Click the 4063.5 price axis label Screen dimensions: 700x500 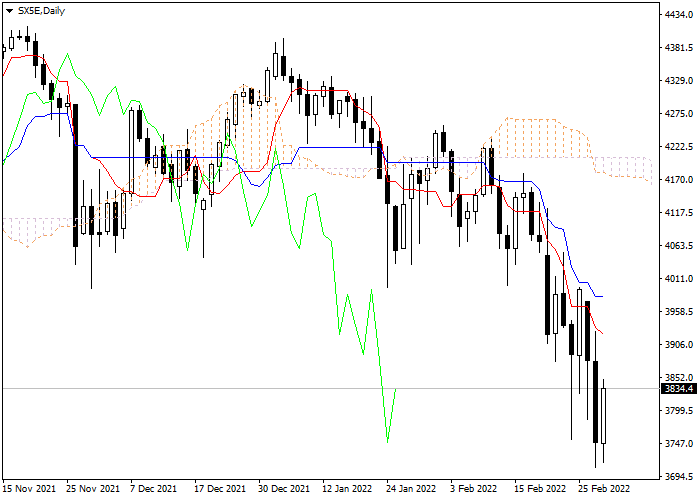[679, 246]
